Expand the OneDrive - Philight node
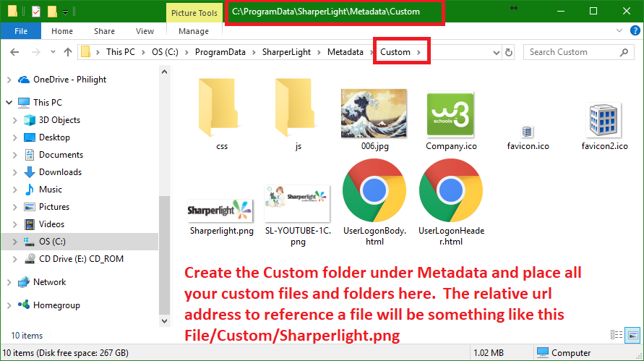The width and height of the screenshot is (644, 361). (9, 80)
